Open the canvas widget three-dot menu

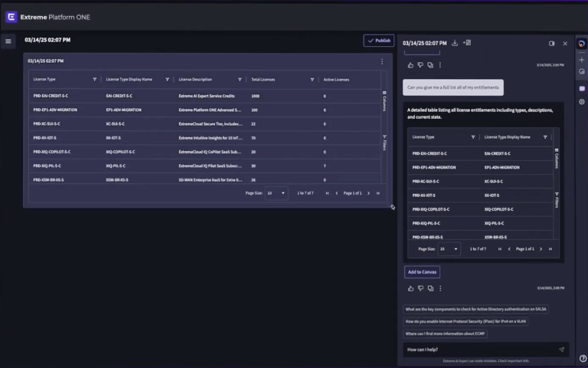382,61
